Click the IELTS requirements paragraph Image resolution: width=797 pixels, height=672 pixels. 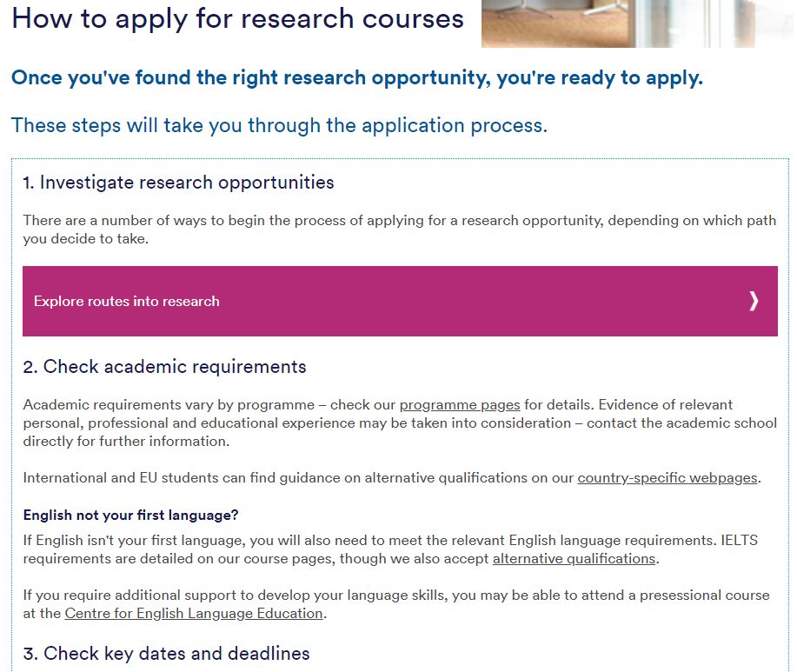coord(390,549)
